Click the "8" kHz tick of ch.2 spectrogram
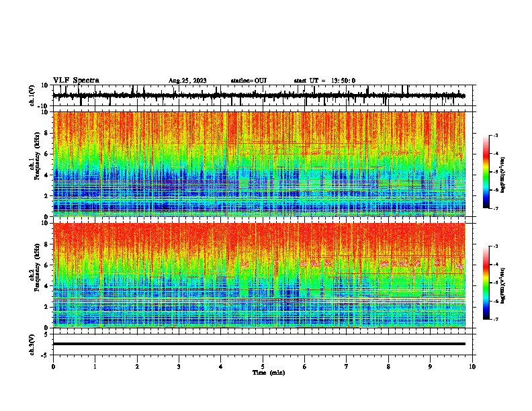 (x=46, y=244)
